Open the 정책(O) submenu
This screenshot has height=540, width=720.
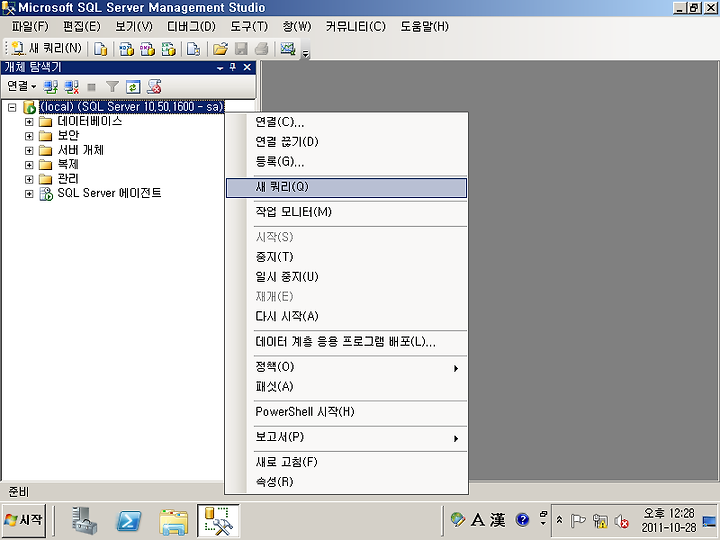click(x=347, y=367)
